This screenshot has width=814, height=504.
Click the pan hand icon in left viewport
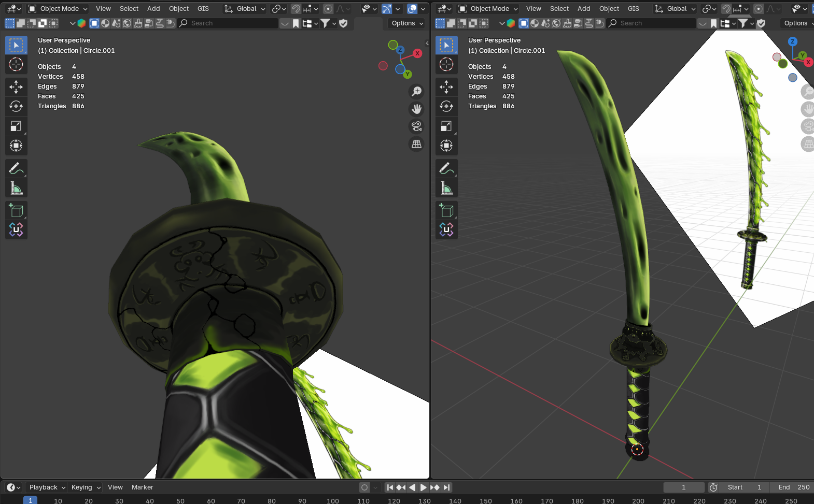click(x=416, y=109)
